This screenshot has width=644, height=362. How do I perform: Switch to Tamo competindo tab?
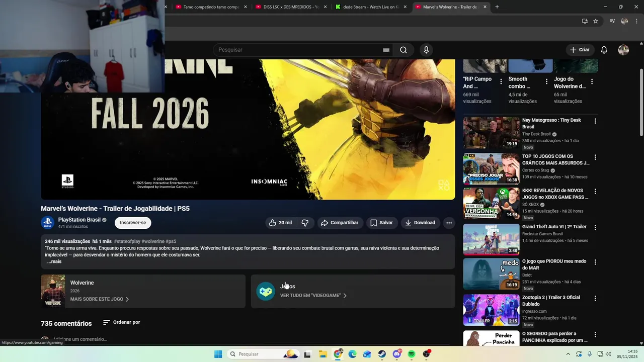pyautogui.click(x=210, y=7)
